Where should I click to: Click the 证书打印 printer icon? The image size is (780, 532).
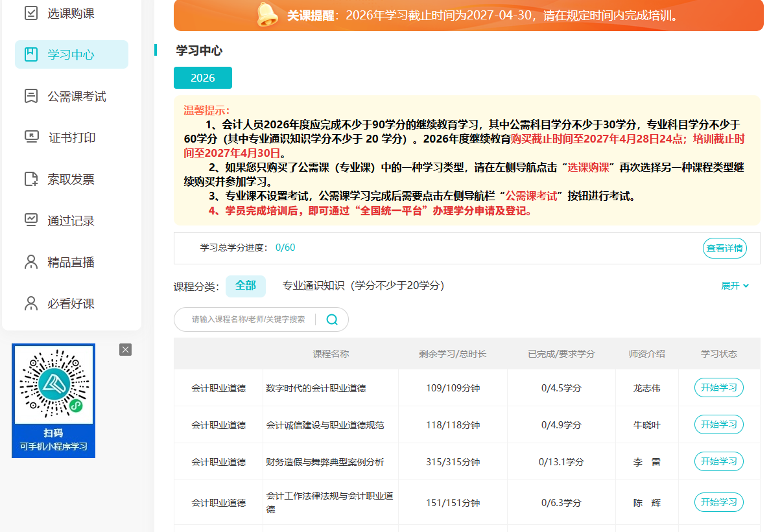tap(31, 137)
